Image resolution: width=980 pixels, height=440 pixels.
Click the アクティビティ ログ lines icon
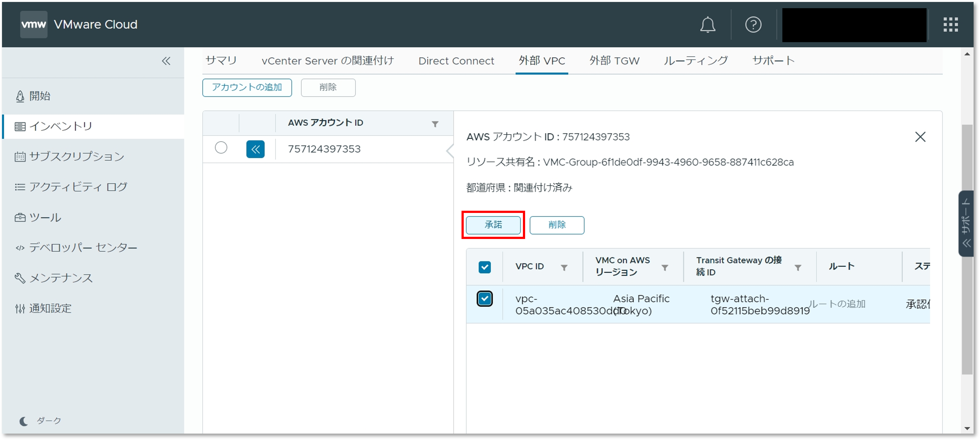(x=20, y=187)
